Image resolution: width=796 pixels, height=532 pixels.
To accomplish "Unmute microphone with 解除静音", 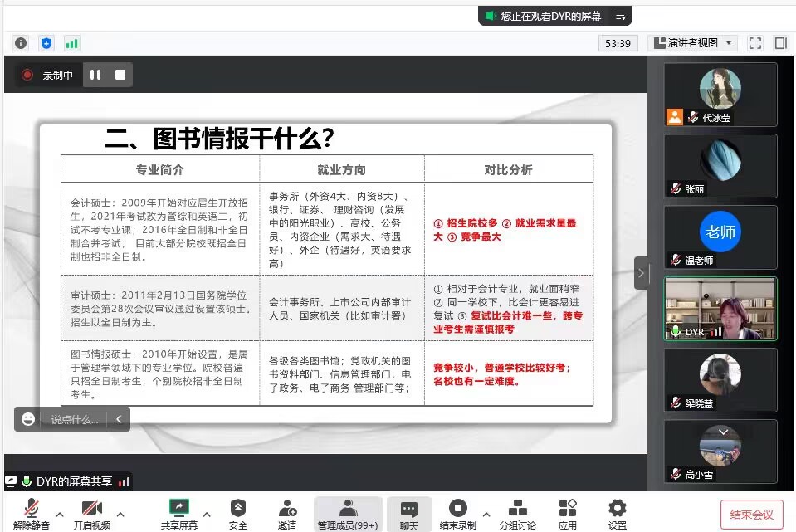I will pyautogui.click(x=32, y=514).
